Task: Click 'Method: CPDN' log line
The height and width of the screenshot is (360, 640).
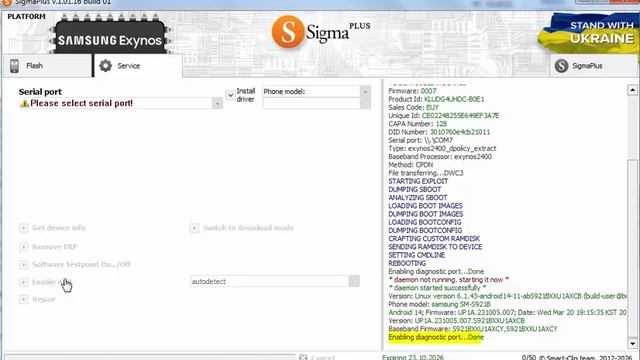Action: pyautogui.click(x=411, y=165)
